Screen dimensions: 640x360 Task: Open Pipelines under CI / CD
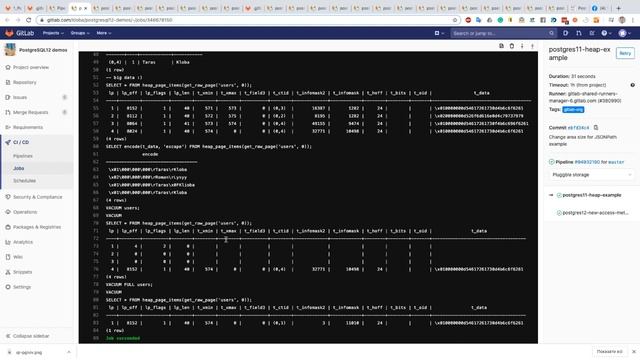tap(23, 156)
